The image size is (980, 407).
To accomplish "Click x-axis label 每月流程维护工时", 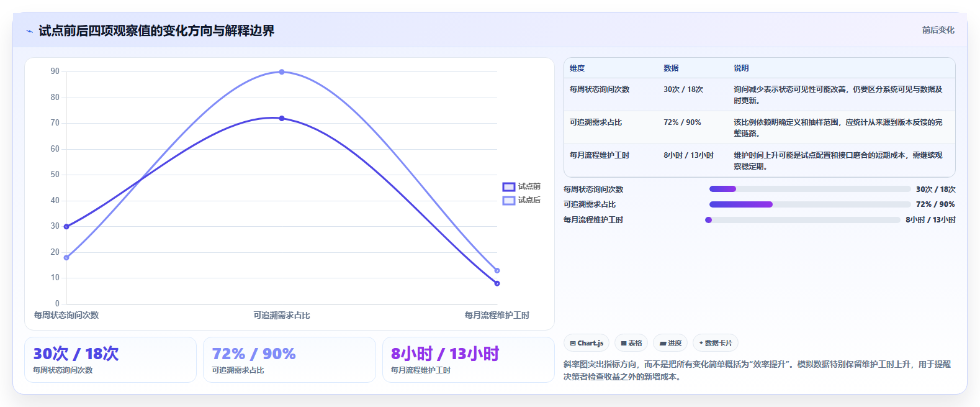I will click(x=497, y=315).
